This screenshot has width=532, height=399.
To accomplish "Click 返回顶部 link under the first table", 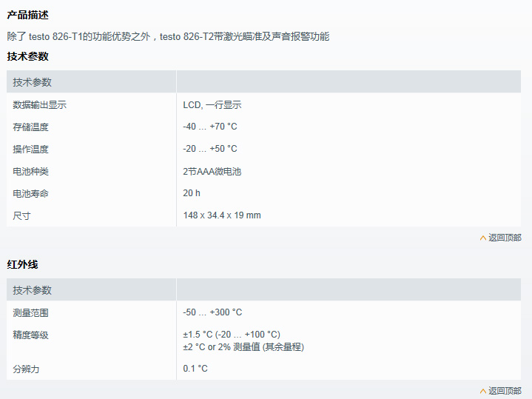I will [x=505, y=238].
